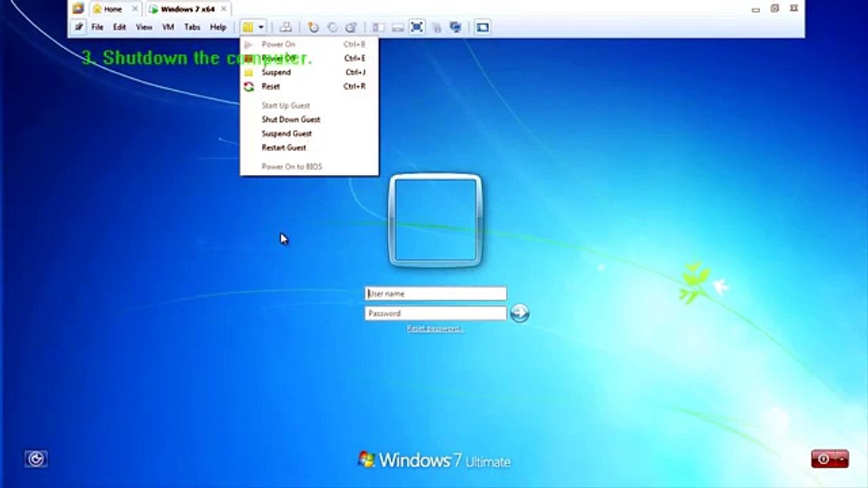Open the VM menu
Image resolution: width=868 pixels, height=488 pixels.
pos(168,27)
